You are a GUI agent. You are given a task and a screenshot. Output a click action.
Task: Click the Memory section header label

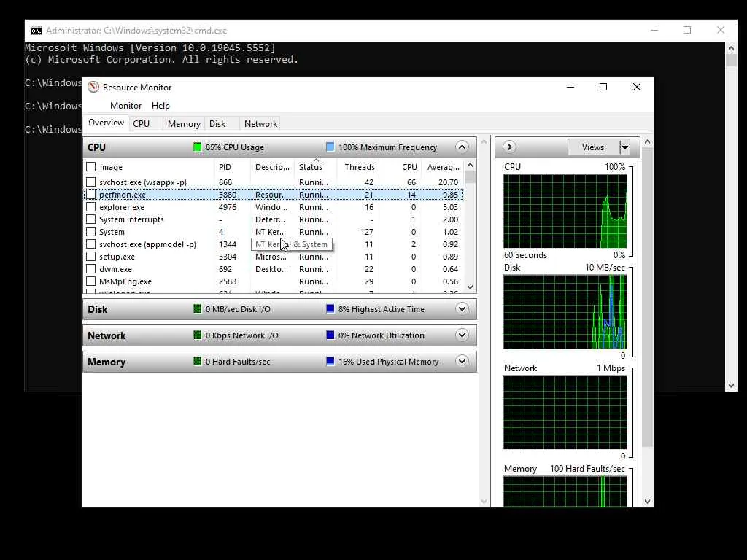107,362
